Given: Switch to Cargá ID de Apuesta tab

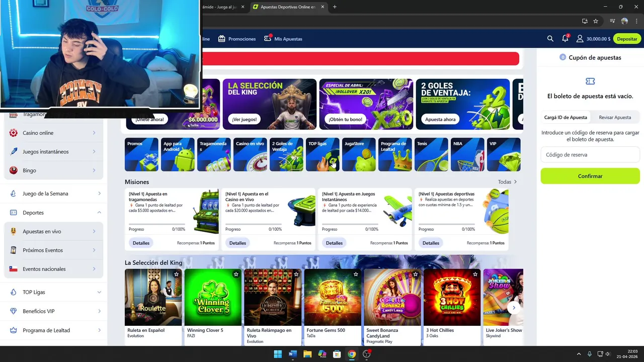Looking at the screenshot, I should tap(566, 117).
